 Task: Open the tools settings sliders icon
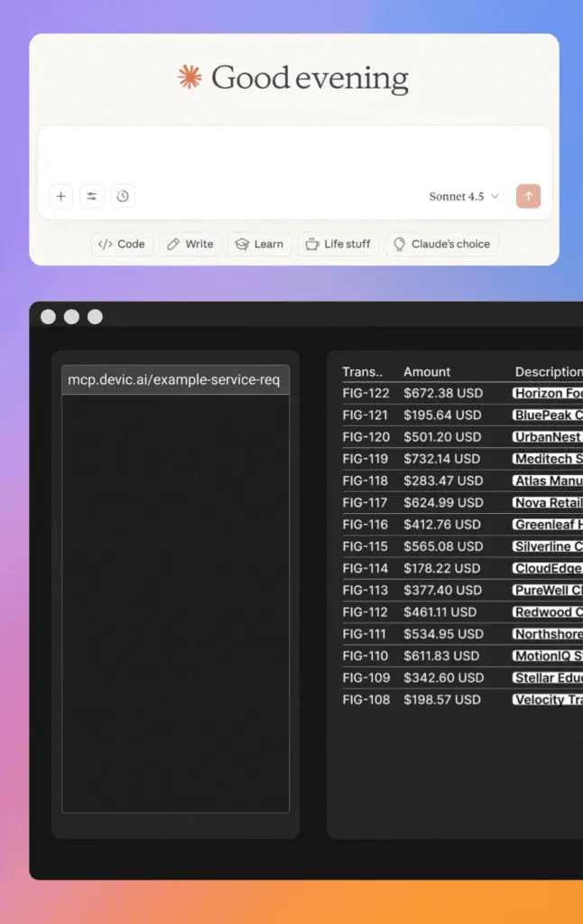point(92,196)
